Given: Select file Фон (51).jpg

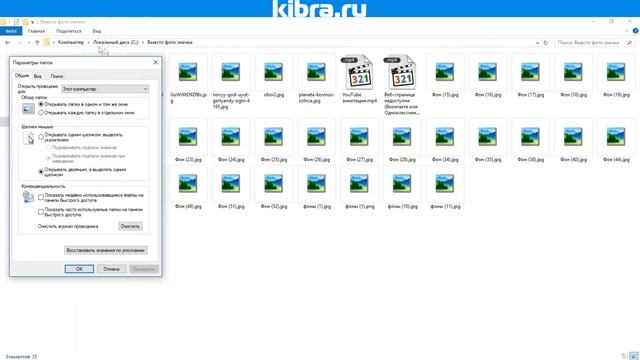Looking at the screenshot, I should click(x=231, y=187).
